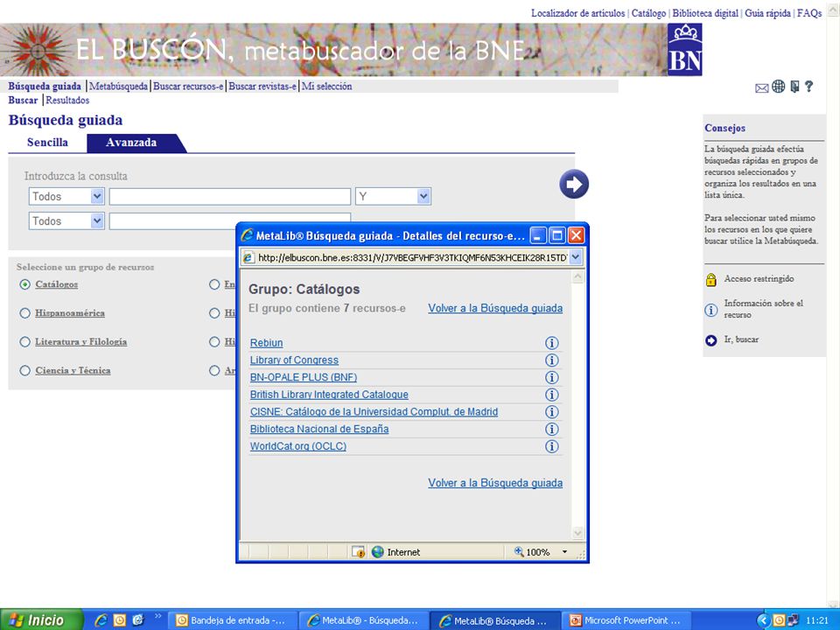Click the blue arrow search button
The height and width of the screenshot is (630, 840).
click(574, 184)
